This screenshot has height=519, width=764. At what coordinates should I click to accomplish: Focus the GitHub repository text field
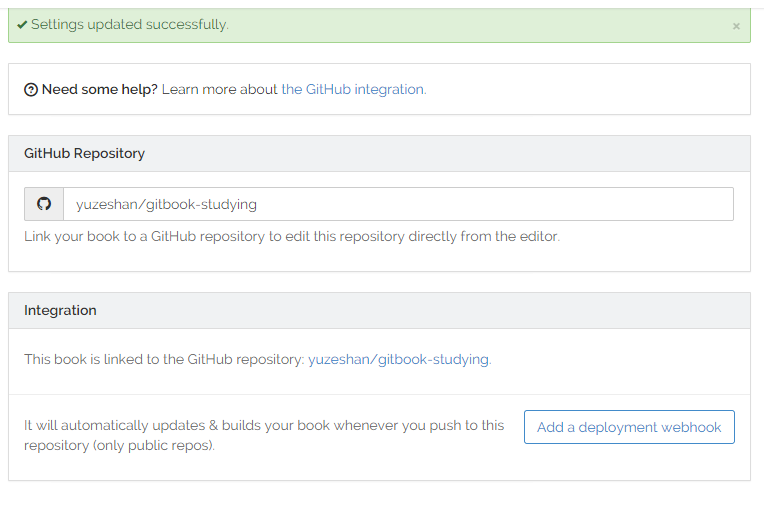[x=398, y=204]
